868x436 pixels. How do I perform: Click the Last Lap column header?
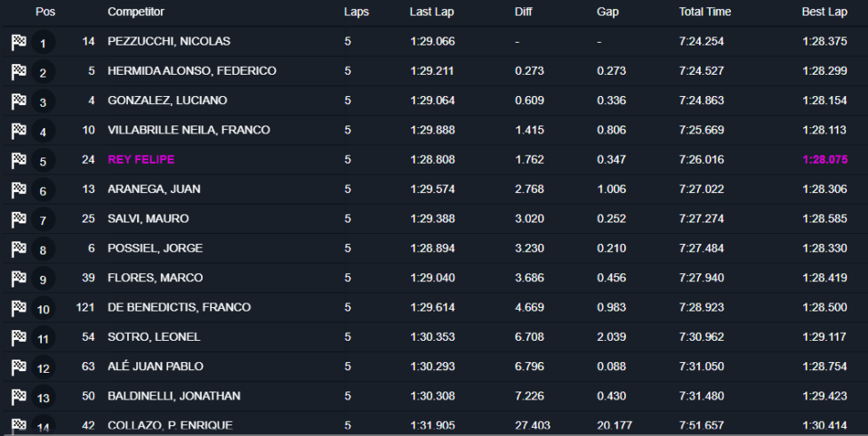tap(433, 12)
